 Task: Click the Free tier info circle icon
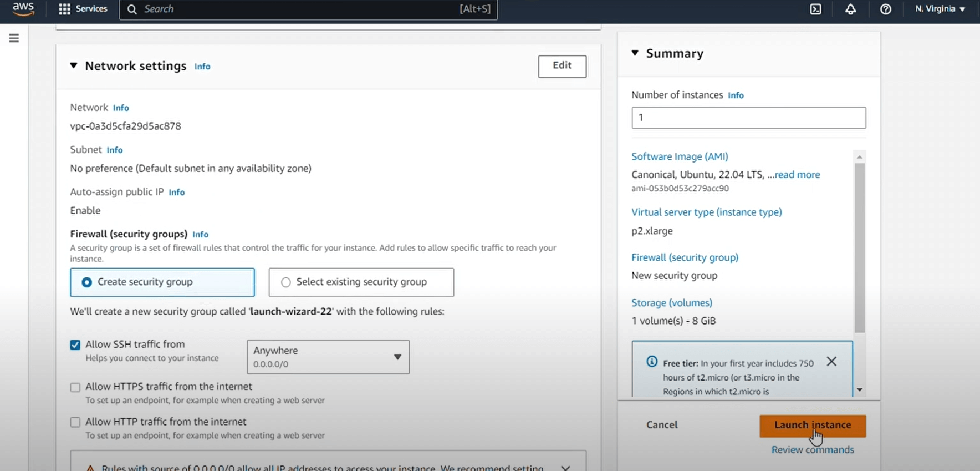click(x=652, y=362)
